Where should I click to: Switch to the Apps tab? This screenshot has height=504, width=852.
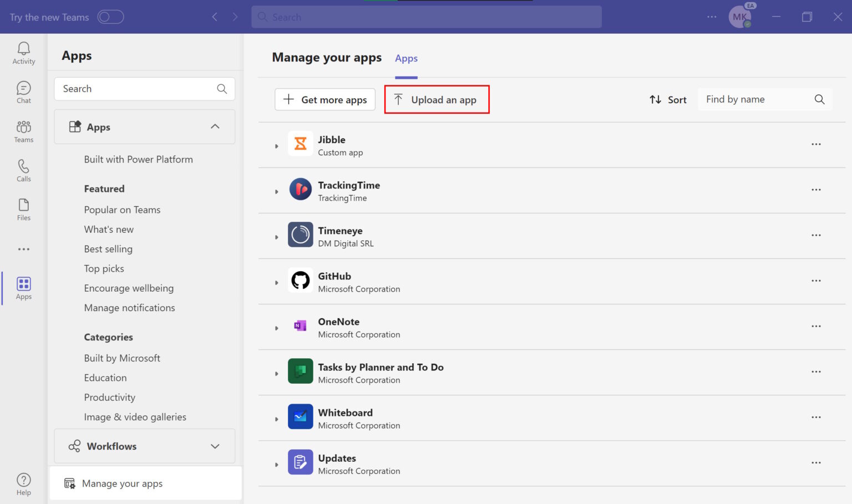click(x=406, y=58)
